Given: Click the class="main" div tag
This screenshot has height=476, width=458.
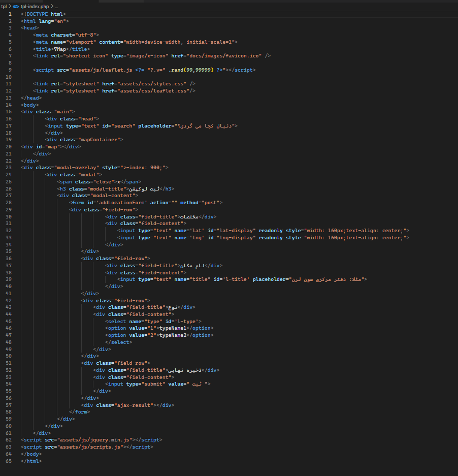Looking at the screenshot, I should (x=48, y=112).
